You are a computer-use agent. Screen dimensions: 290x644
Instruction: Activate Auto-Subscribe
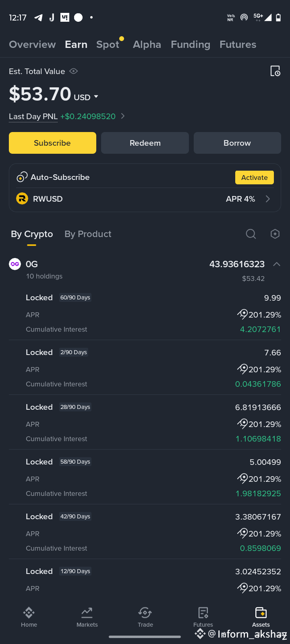pyautogui.click(x=255, y=178)
